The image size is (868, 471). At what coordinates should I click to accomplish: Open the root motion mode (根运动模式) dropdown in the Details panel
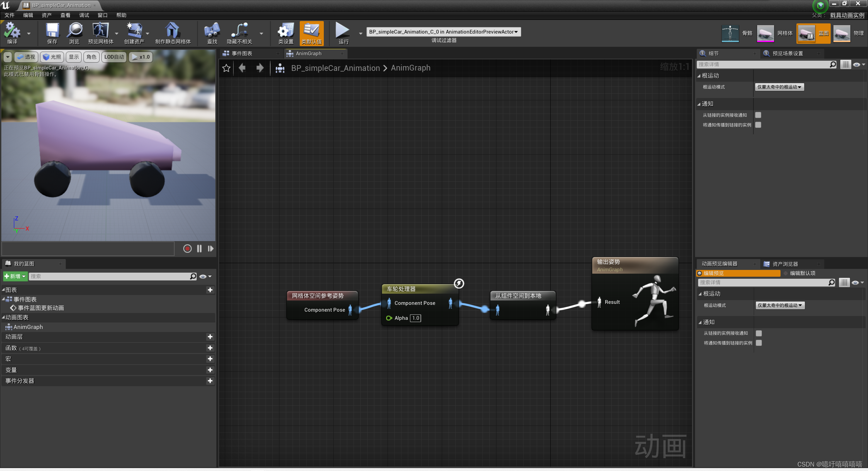[x=779, y=87]
